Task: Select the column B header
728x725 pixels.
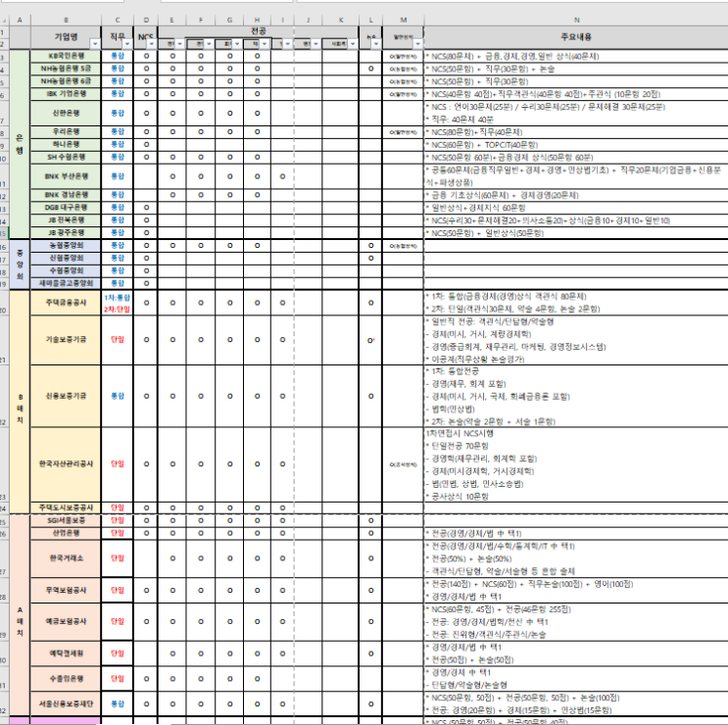Action: point(66,20)
